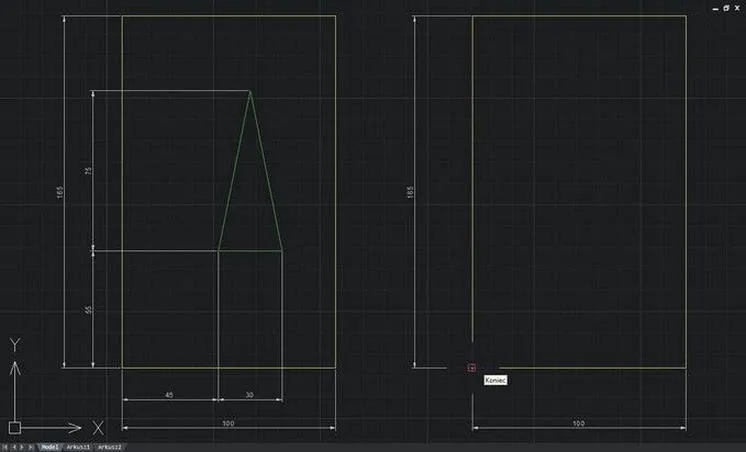The height and width of the screenshot is (452, 746).
Task: Jump to the first layout tab arrow
Action: pos(6,447)
